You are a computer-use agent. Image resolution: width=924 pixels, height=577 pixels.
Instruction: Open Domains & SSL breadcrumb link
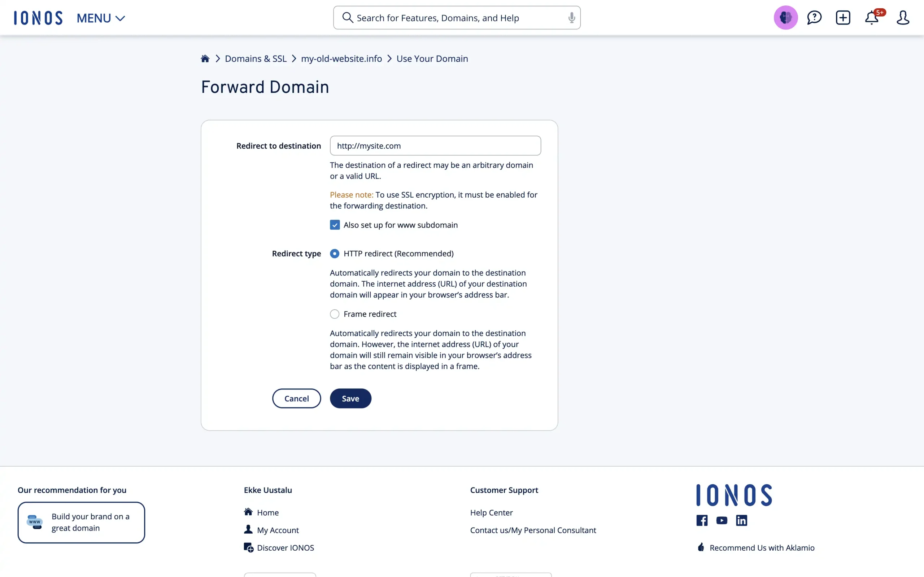(256, 58)
